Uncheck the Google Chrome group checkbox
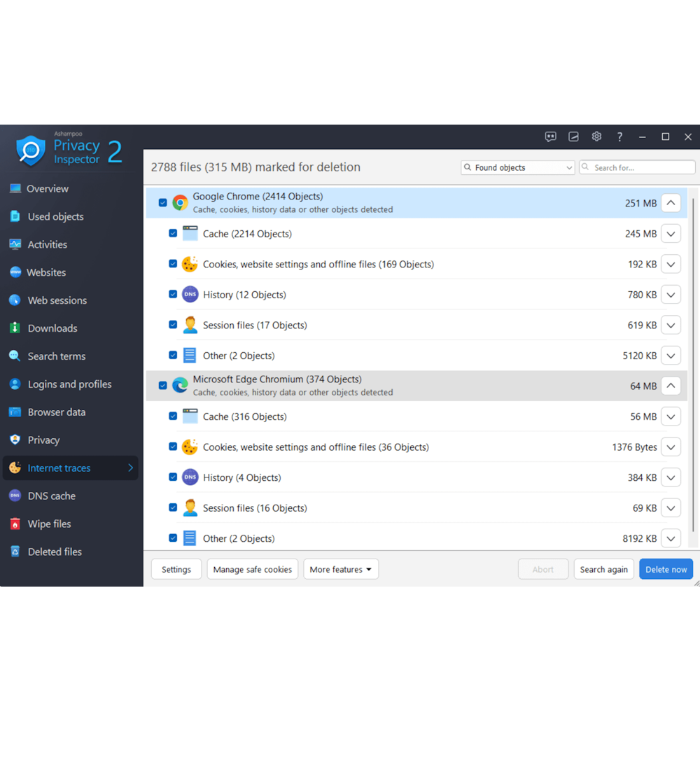Image resolution: width=700 pixels, height=770 pixels. 162,203
